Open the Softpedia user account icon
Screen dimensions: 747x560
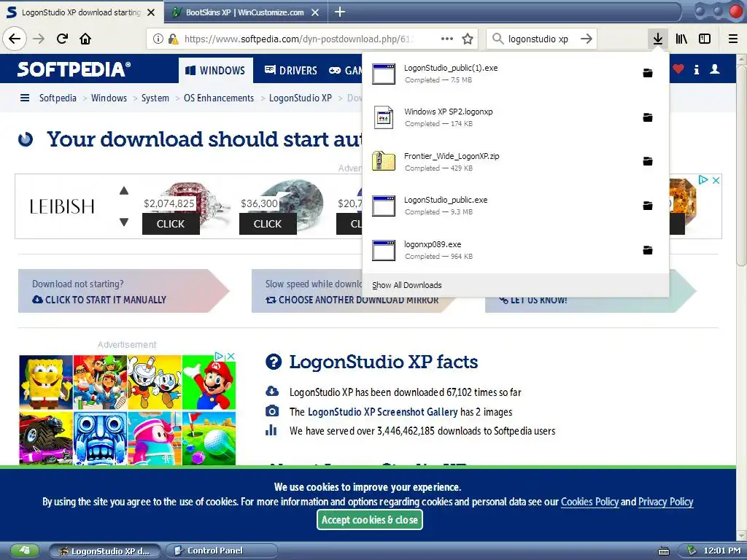715,69
